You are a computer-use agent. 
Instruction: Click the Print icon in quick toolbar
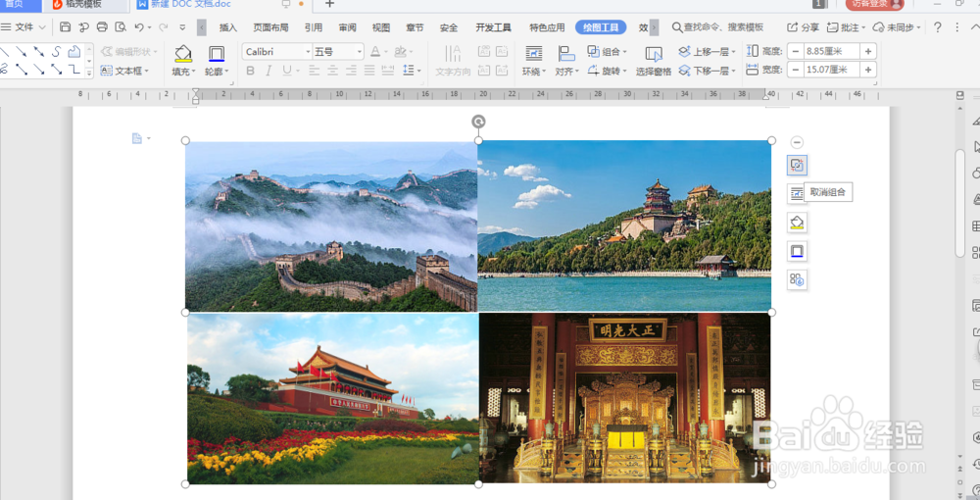click(x=102, y=26)
